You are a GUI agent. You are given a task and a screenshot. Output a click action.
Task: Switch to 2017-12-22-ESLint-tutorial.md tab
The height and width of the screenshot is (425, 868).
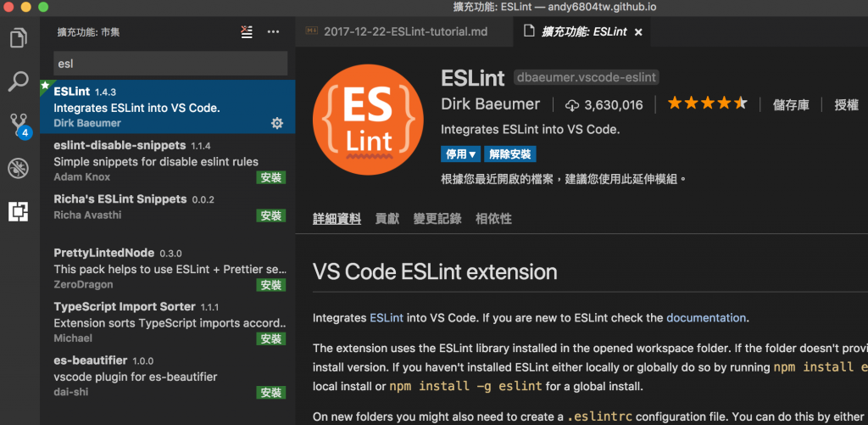[x=404, y=31]
